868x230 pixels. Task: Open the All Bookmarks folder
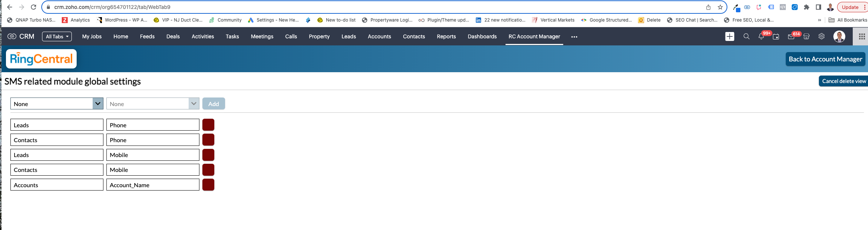(x=848, y=20)
